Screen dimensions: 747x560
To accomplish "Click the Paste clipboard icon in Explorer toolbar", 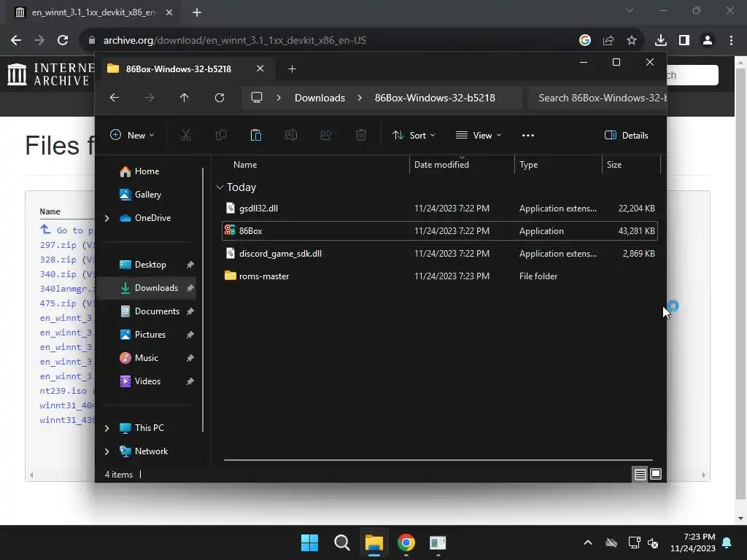I will coord(256,135).
